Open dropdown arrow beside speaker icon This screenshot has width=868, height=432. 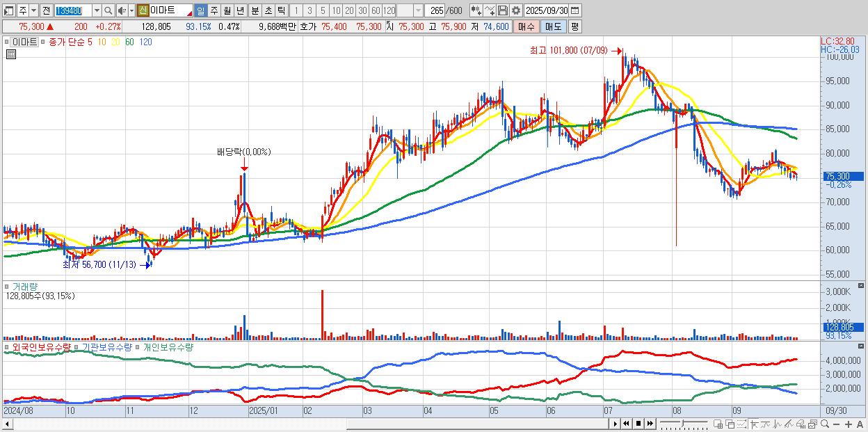(131, 10)
